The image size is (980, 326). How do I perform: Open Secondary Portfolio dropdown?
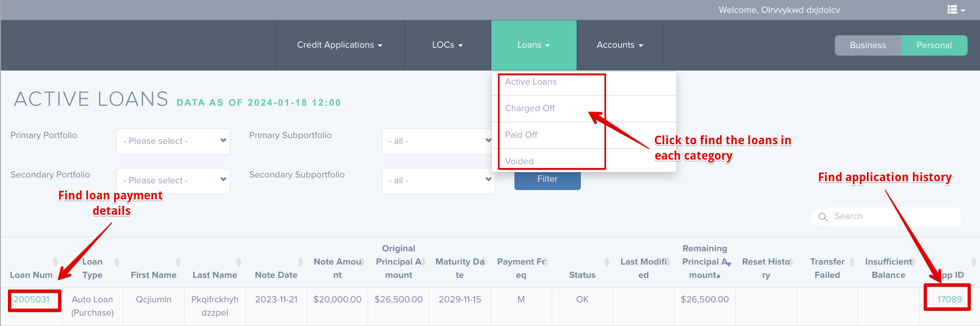click(x=173, y=181)
